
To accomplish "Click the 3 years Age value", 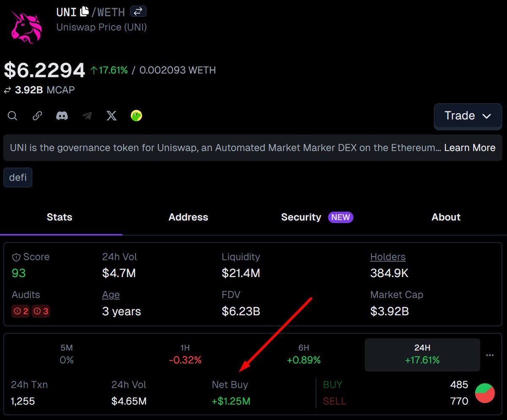I will 122,312.
